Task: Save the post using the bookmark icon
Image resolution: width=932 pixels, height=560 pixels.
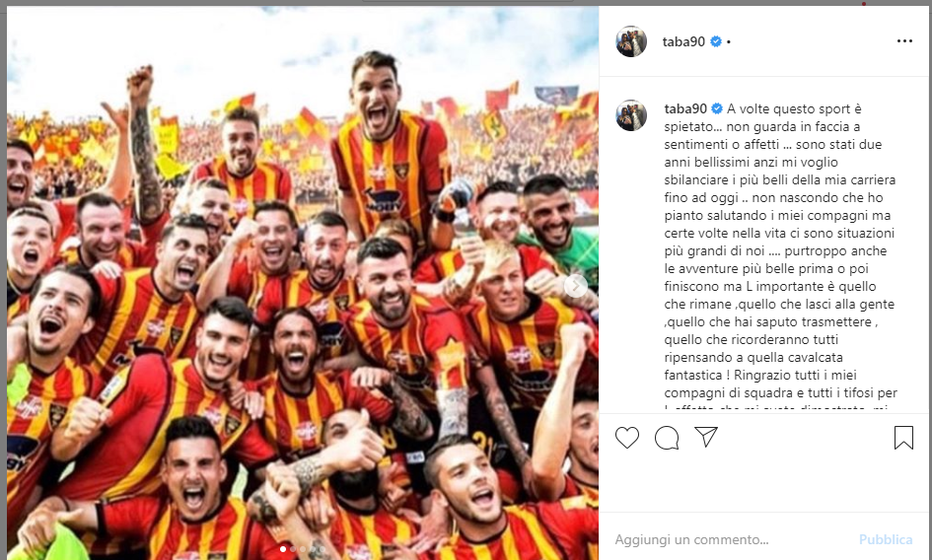Action: [x=903, y=438]
